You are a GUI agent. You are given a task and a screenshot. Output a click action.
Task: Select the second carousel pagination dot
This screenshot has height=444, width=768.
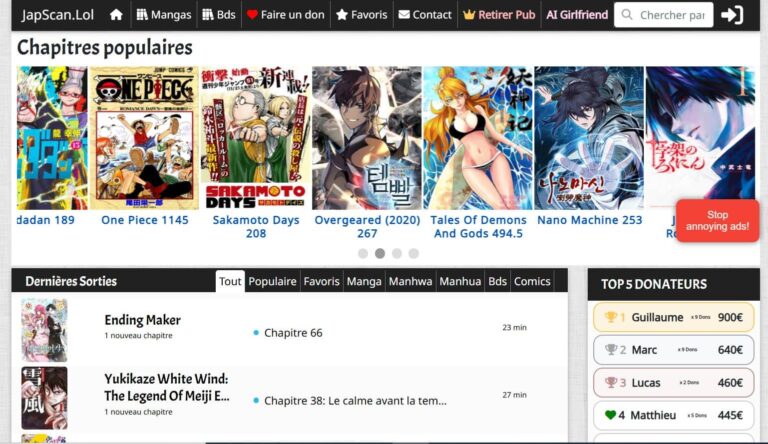coord(380,253)
